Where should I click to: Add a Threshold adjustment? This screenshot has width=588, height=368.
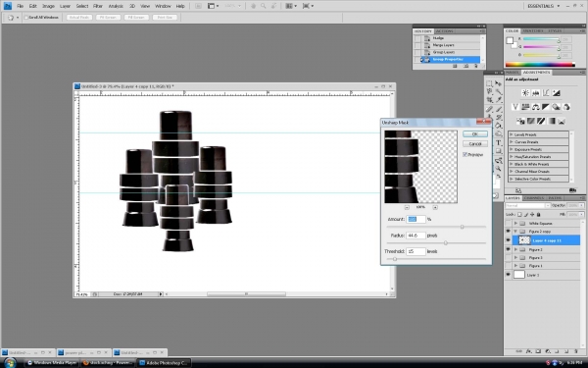541,121
